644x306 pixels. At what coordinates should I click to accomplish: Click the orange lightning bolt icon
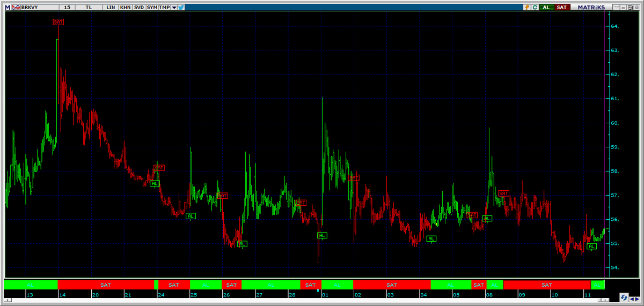coord(527,8)
